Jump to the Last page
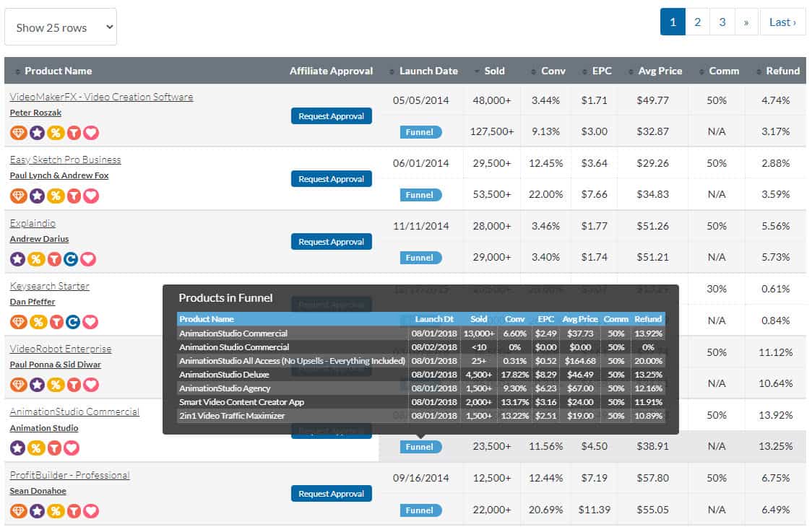This screenshot has width=812, height=527. tap(782, 22)
